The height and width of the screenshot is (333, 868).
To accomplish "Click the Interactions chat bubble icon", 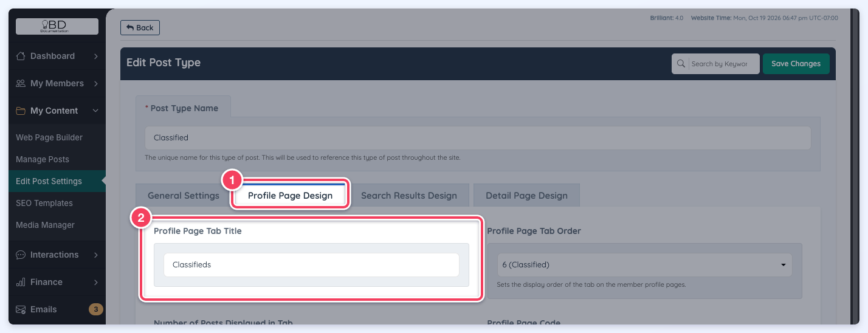I will (21, 255).
